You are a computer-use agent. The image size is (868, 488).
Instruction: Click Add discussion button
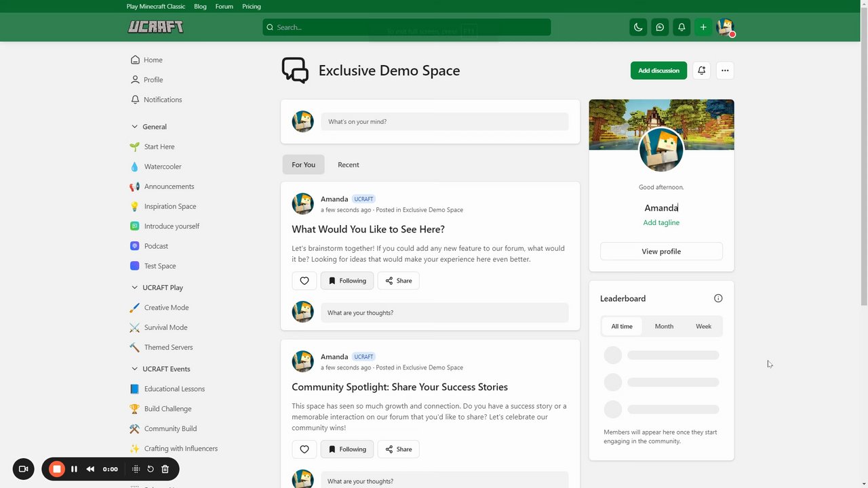point(658,70)
